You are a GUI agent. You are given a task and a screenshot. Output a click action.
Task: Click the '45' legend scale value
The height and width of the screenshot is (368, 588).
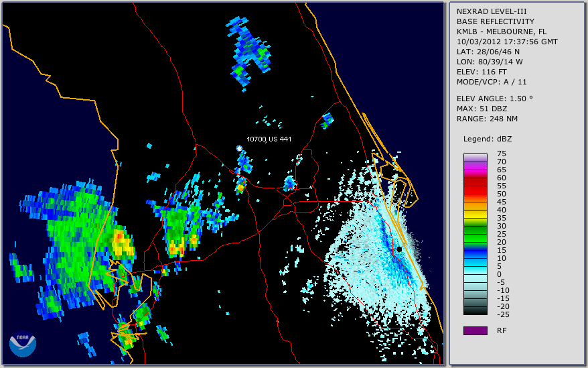point(502,202)
